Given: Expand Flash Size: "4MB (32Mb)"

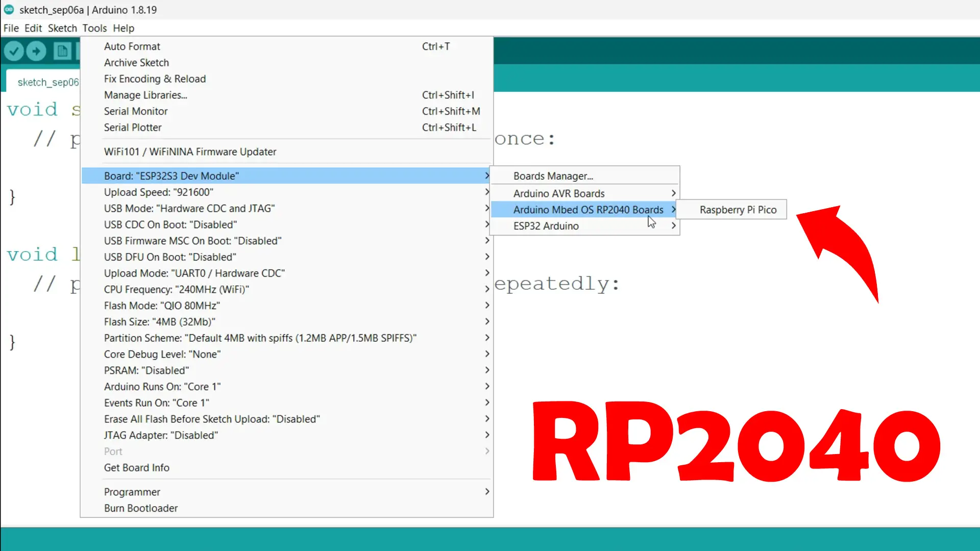Looking at the screenshot, I should click(x=287, y=322).
